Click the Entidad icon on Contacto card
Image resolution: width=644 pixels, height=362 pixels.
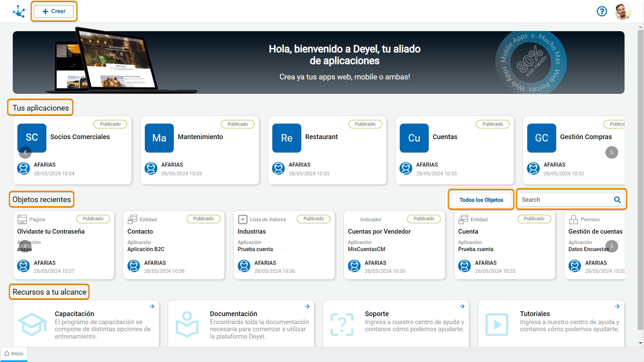pyautogui.click(x=132, y=220)
